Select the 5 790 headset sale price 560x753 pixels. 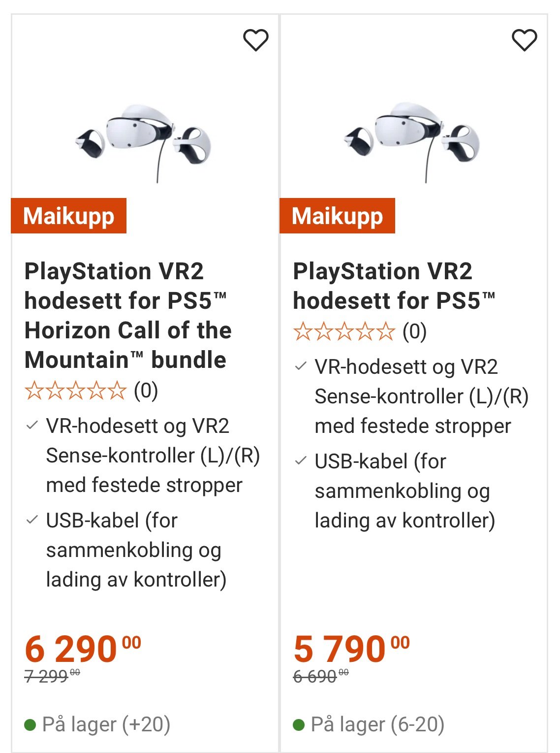tap(351, 649)
